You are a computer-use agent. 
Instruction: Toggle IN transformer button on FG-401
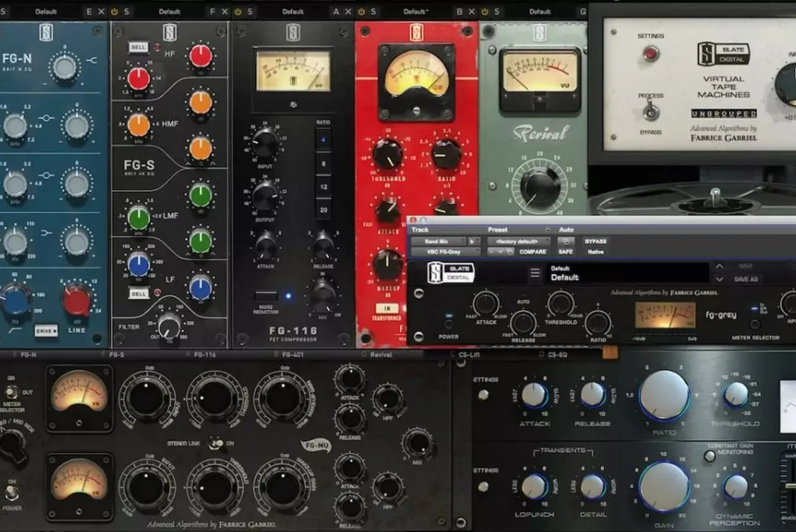(387, 308)
